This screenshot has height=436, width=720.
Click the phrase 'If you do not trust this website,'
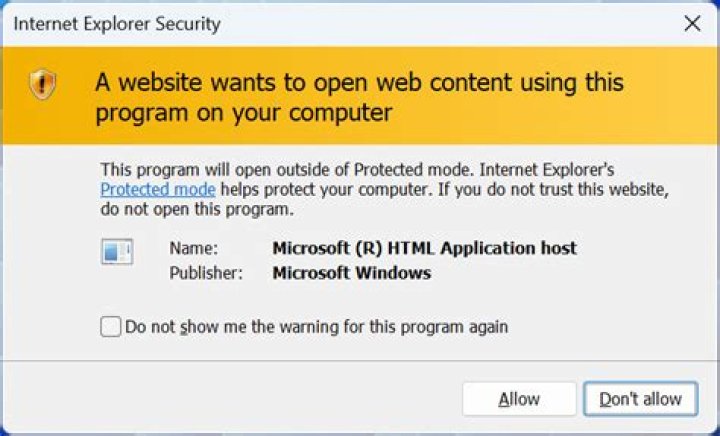pos(553,190)
